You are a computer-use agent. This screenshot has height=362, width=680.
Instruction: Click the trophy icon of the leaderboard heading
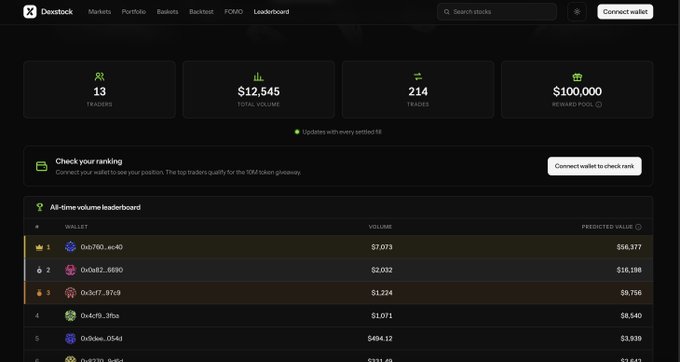pyautogui.click(x=40, y=207)
